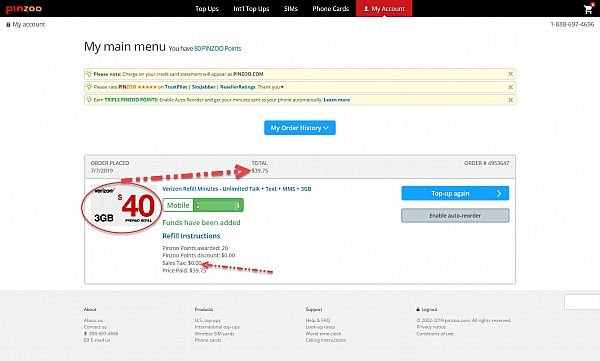Open Refill Instructions

pyautogui.click(x=191, y=236)
